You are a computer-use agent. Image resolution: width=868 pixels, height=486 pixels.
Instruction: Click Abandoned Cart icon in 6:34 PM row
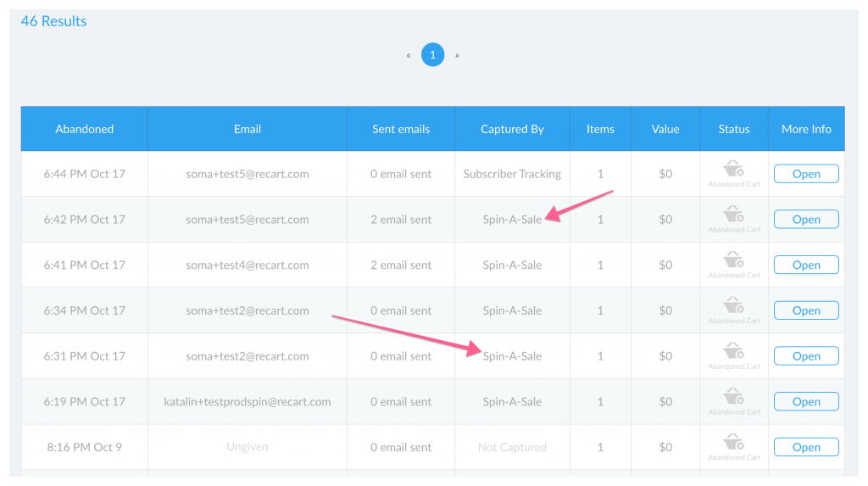point(734,304)
